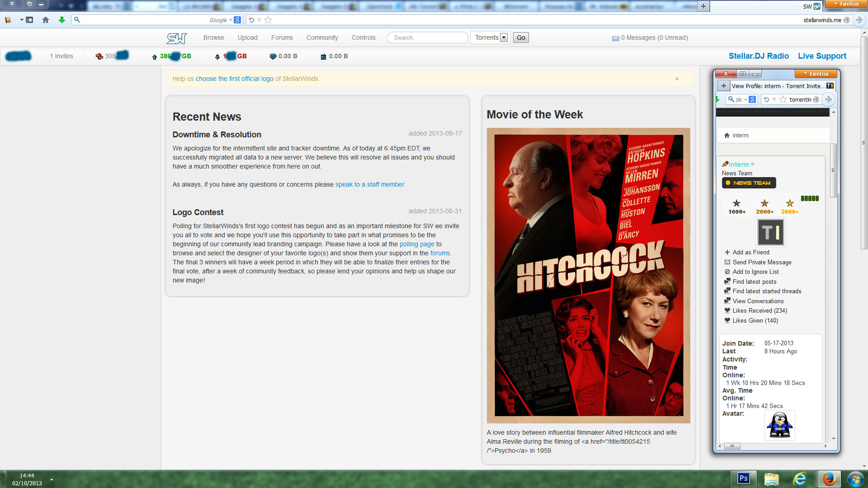Open the bookmarks menu icon in the main window
This screenshot has height=488, width=868.
coord(29,20)
